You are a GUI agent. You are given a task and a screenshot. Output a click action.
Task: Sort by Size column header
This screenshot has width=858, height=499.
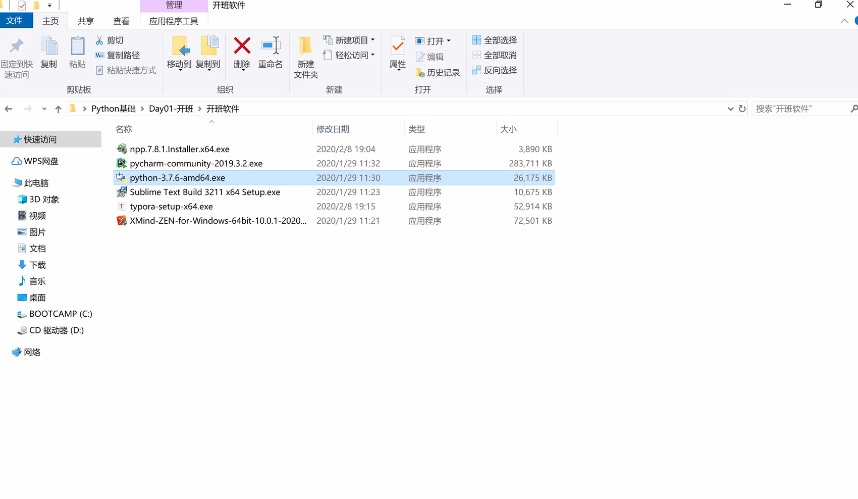(x=508, y=129)
